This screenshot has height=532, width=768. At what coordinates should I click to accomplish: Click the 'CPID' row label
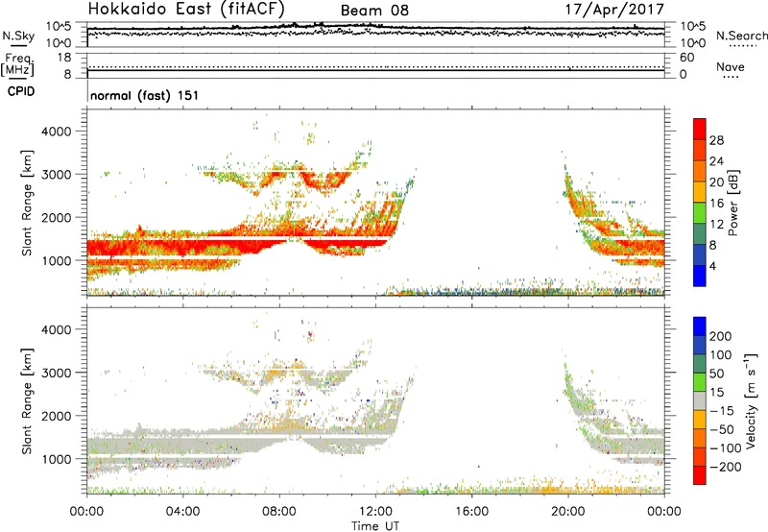(21, 91)
